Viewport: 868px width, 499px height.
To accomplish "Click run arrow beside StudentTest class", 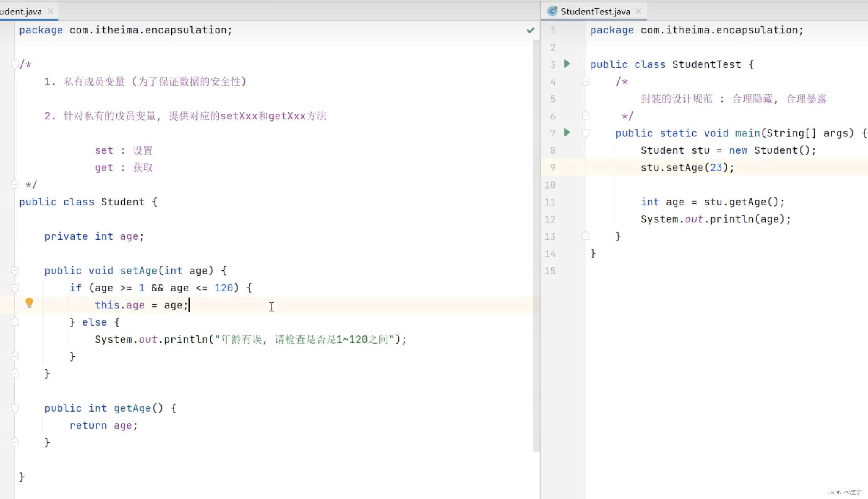I will point(567,64).
